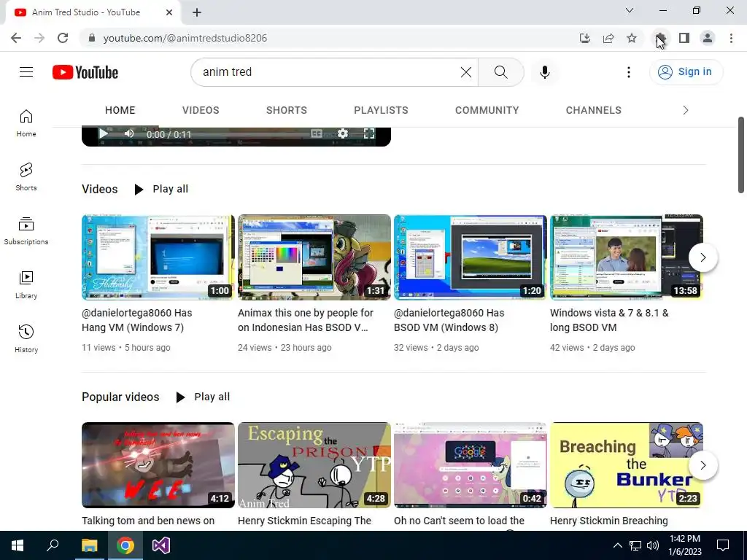Screen dimensions: 747x560
Task: Play all in Videos section
Action: (x=162, y=189)
